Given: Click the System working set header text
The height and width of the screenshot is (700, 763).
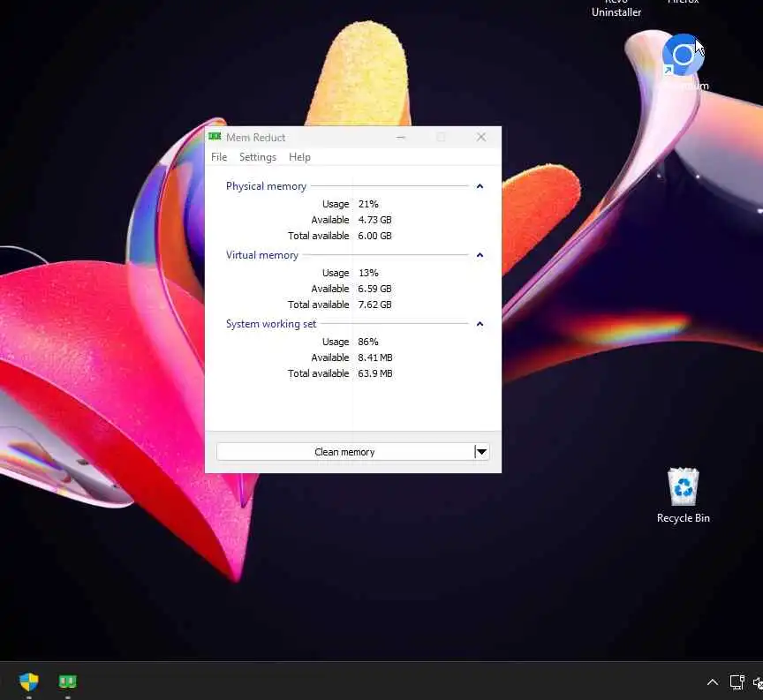Looking at the screenshot, I should click(x=271, y=324).
